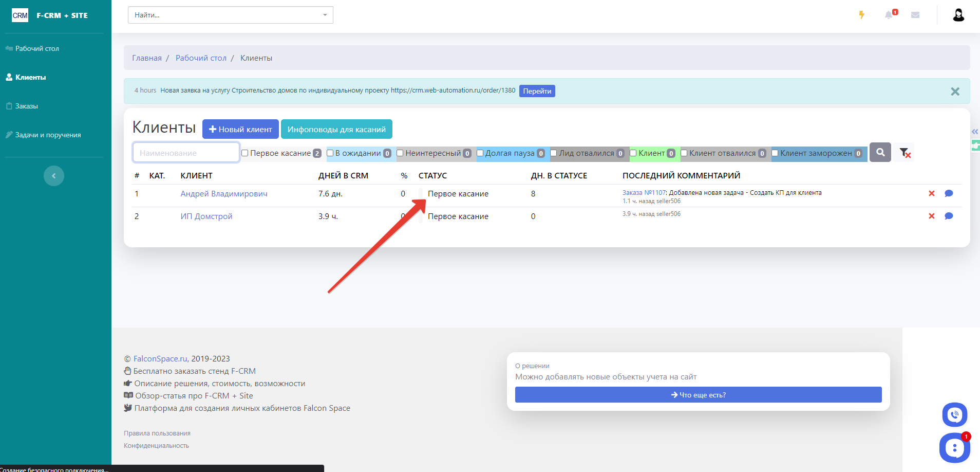Screen dimensions: 980x472
Task: Toggle the Клиент заморожен checkbox
Action: (x=775, y=153)
